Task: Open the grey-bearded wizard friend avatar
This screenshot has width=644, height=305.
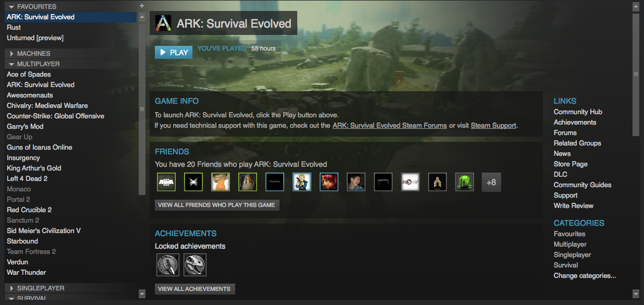Action: (x=248, y=182)
